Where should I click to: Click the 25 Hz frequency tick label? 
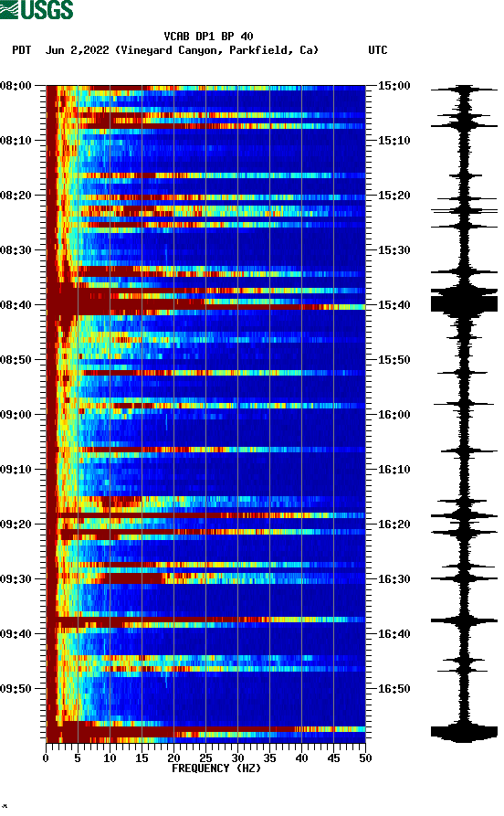(x=205, y=758)
